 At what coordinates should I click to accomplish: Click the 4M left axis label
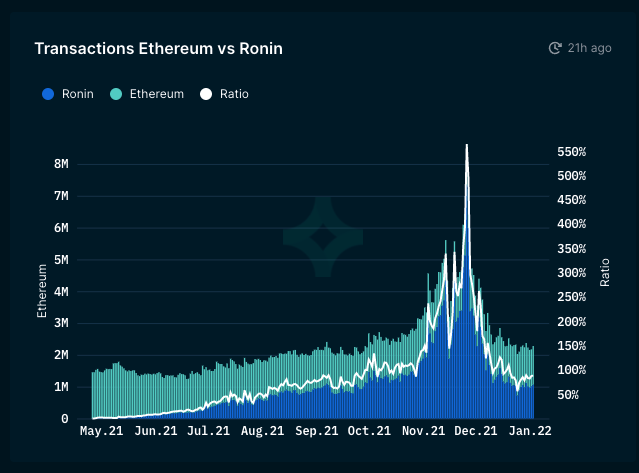(x=61, y=291)
